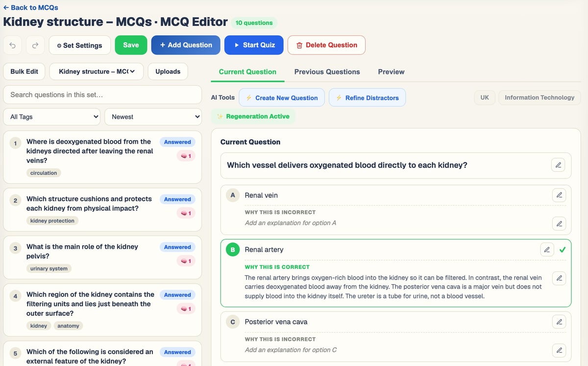This screenshot has width=588, height=366.
Task: Open Uploads
Action: [168, 72]
